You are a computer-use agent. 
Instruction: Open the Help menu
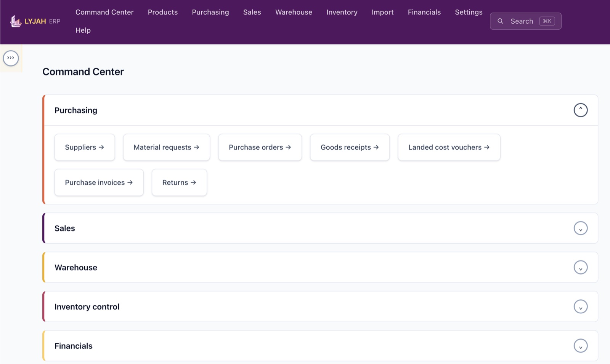tap(83, 30)
